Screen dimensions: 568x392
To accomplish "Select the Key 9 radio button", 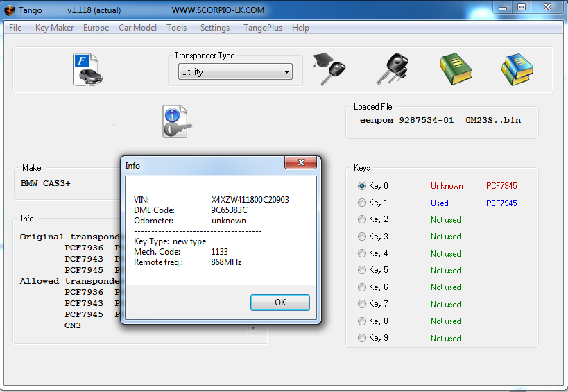I will pyautogui.click(x=361, y=338).
